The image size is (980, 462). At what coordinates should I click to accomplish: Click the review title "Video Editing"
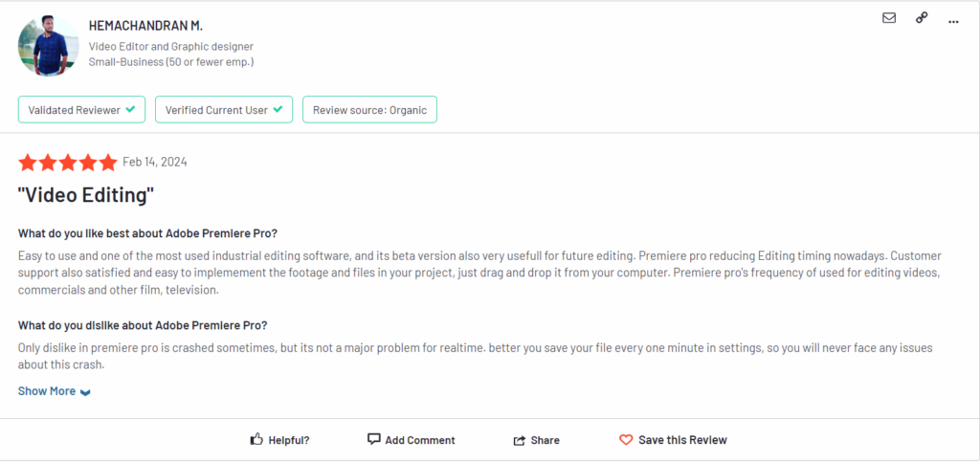tap(86, 195)
